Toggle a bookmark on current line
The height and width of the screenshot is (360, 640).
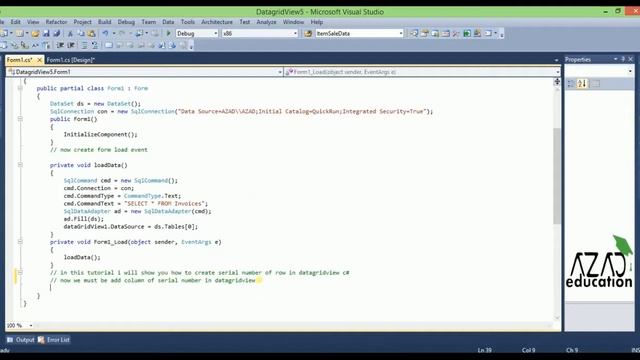pyautogui.click(x=109, y=45)
